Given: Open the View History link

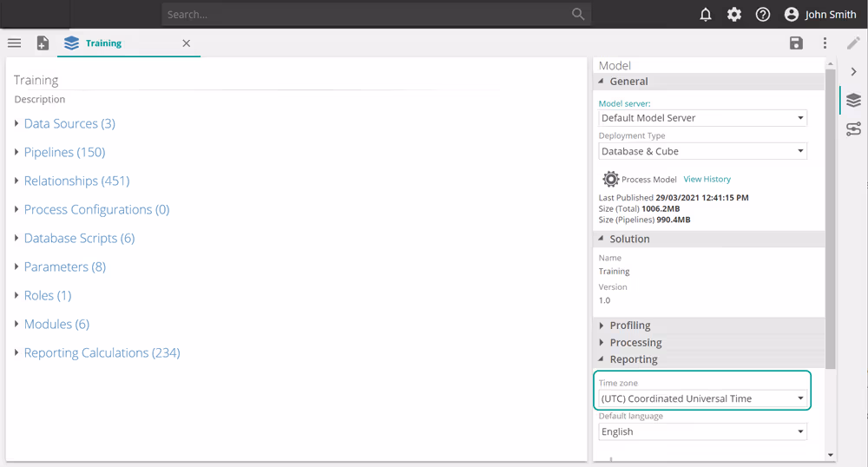Looking at the screenshot, I should click(707, 180).
